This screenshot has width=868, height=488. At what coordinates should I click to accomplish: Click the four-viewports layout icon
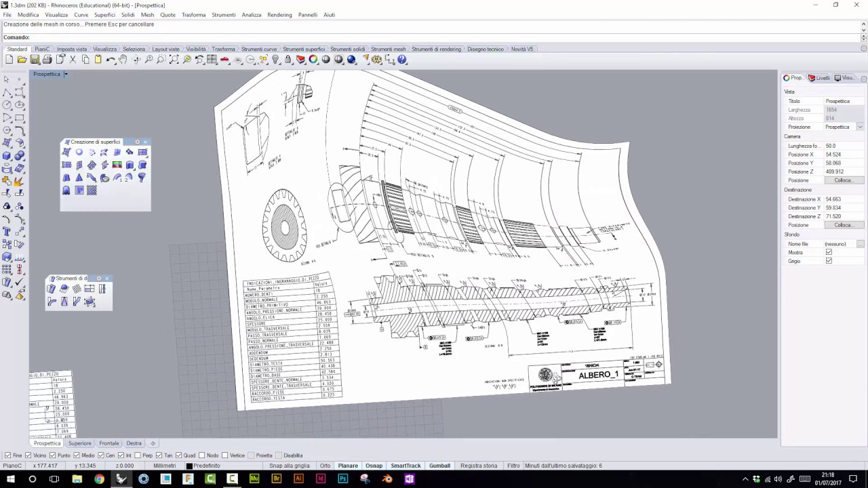[212, 60]
